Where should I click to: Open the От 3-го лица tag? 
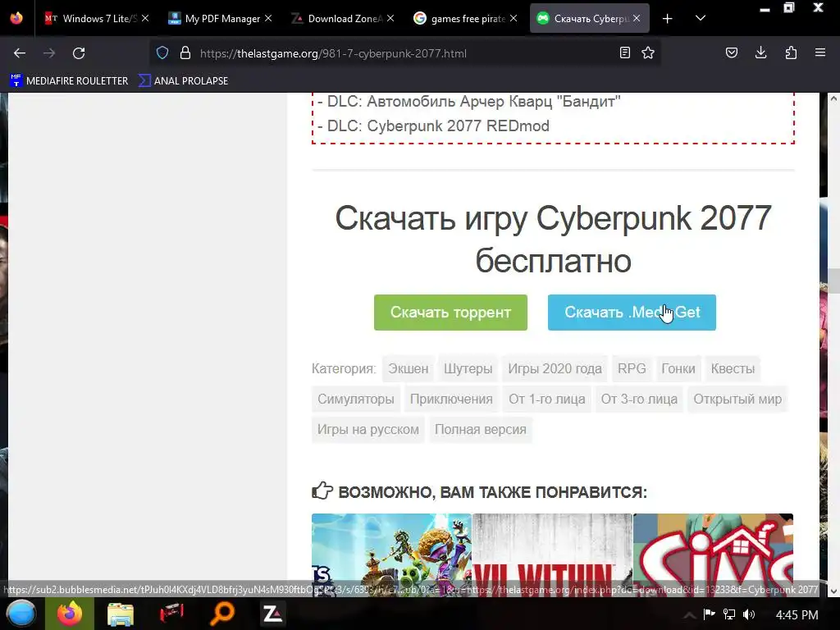(x=639, y=399)
